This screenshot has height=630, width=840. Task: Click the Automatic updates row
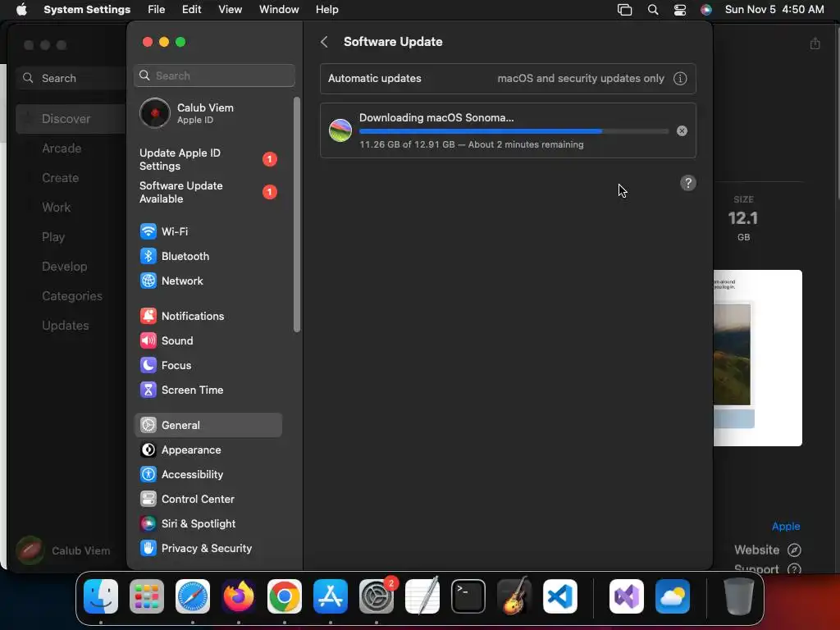tap(508, 79)
